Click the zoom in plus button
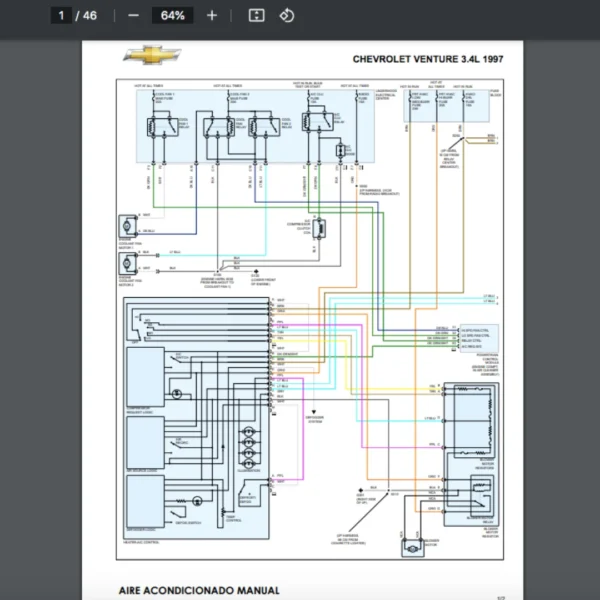 click(x=211, y=16)
